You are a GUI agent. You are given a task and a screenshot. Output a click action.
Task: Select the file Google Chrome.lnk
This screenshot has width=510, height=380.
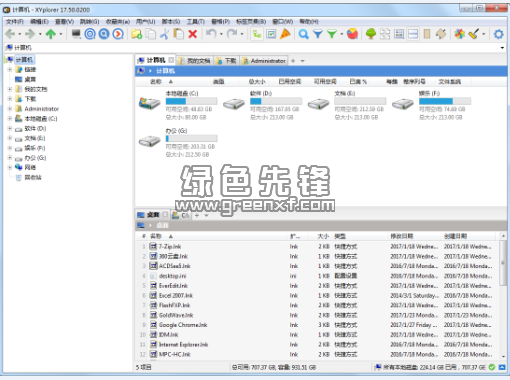click(183, 325)
